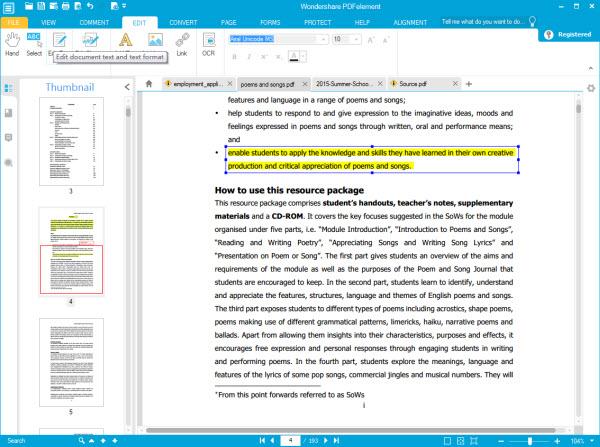600x447 pixels.
Task: Go to the Home tab icon
Action: tap(149, 83)
